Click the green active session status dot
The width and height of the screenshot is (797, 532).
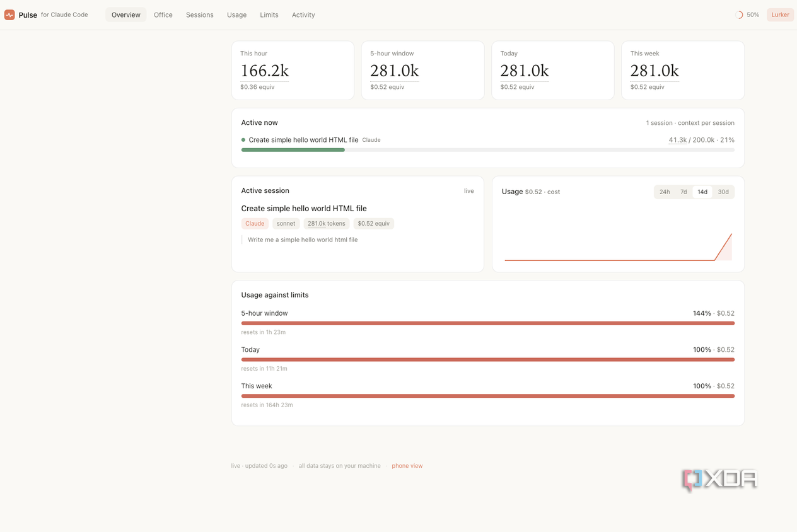click(243, 140)
